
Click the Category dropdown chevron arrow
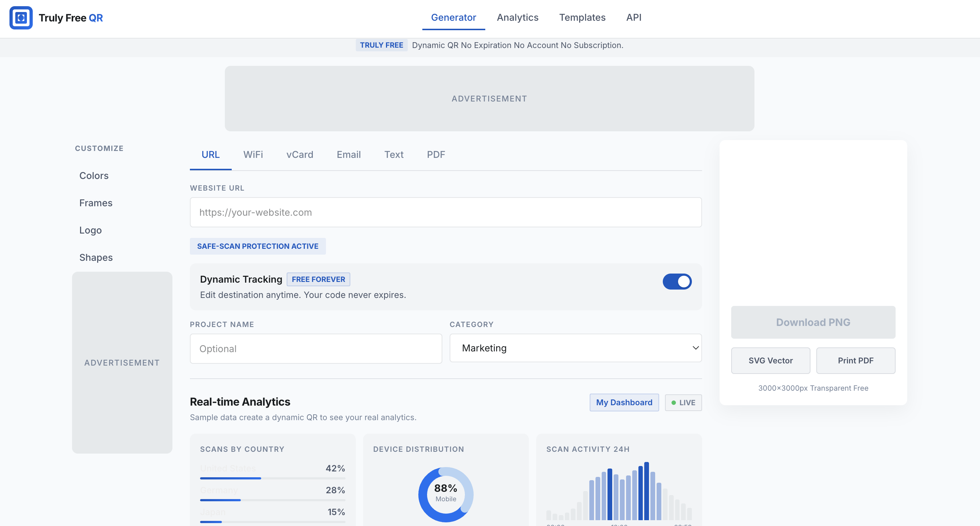(x=696, y=348)
